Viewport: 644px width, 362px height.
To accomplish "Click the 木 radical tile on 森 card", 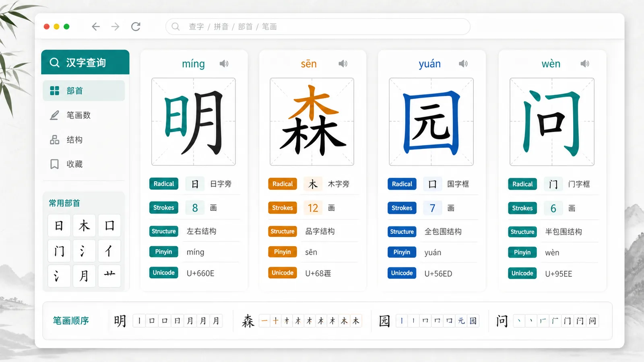I will (313, 184).
